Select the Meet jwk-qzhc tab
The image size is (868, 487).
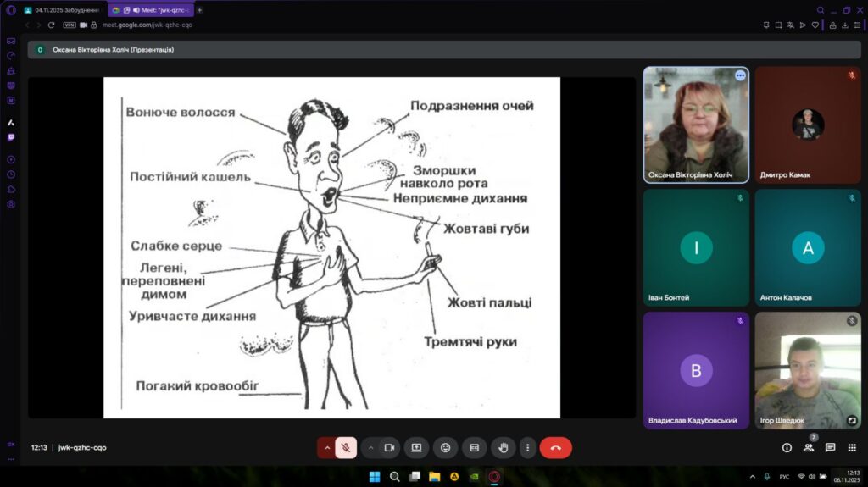click(x=151, y=10)
